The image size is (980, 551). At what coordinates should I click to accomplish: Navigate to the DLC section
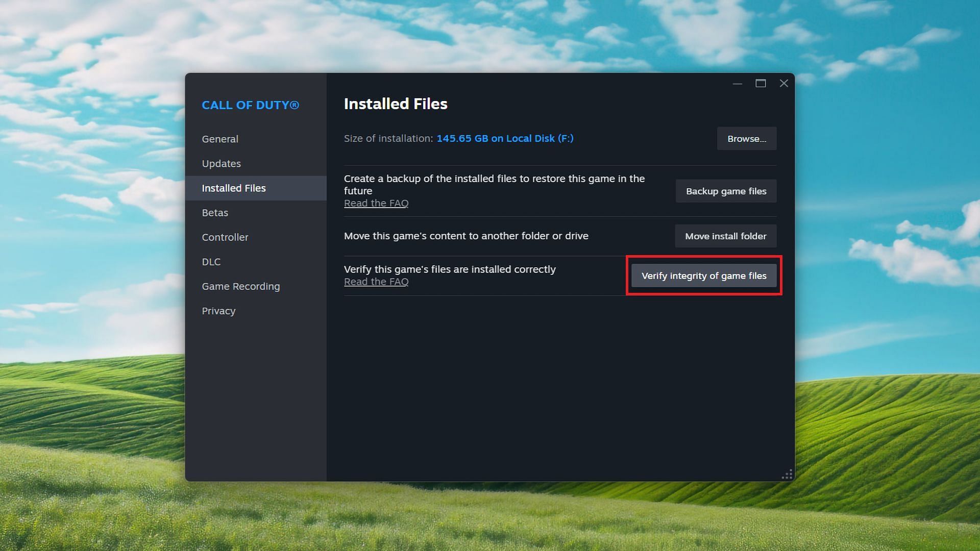211,261
